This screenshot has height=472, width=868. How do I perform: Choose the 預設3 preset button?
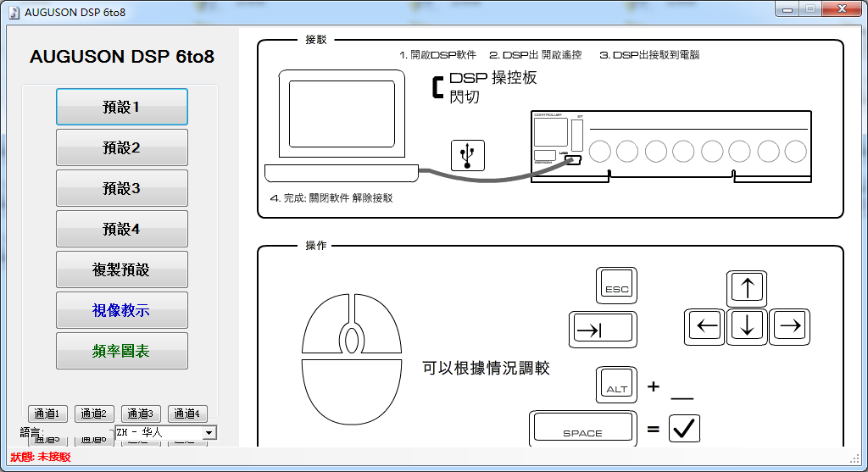[122, 188]
